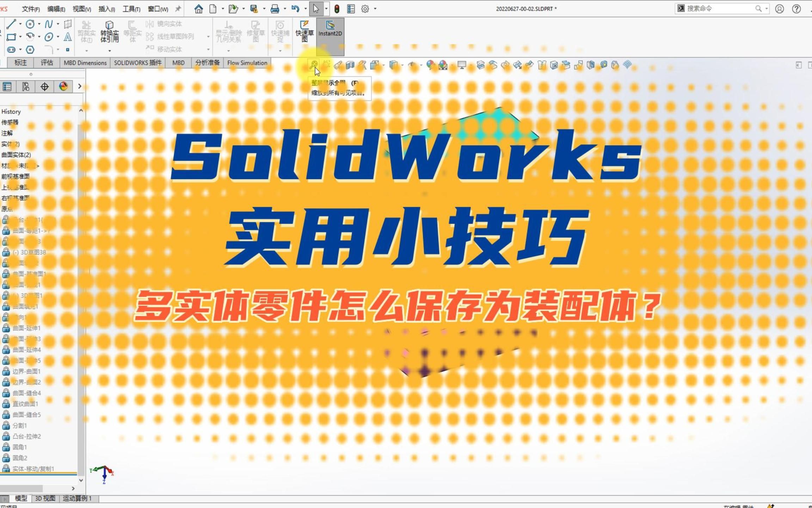The height and width of the screenshot is (508, 812).
Task: Switch to the 分析准备 tab
Action: (x=207, y=63)
